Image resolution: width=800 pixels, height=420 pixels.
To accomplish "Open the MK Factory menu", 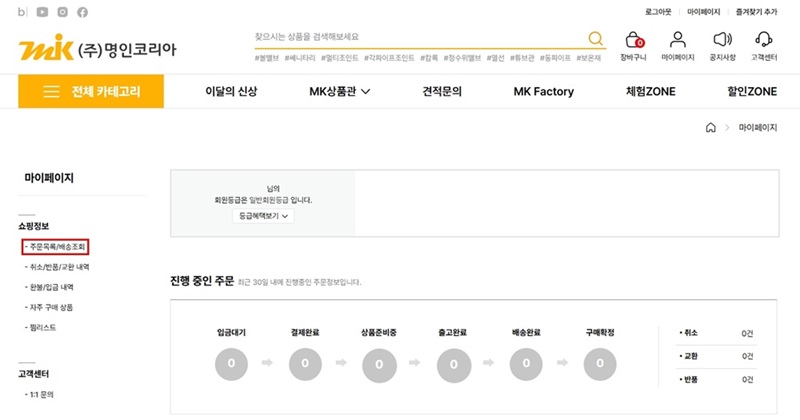I will pyautogui.click(x=543, y=92).
